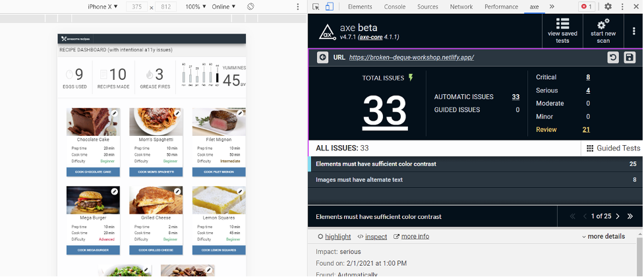Open the 100% zoom dropdown
The image size is (644, 277).
click(x=196, y=7)
